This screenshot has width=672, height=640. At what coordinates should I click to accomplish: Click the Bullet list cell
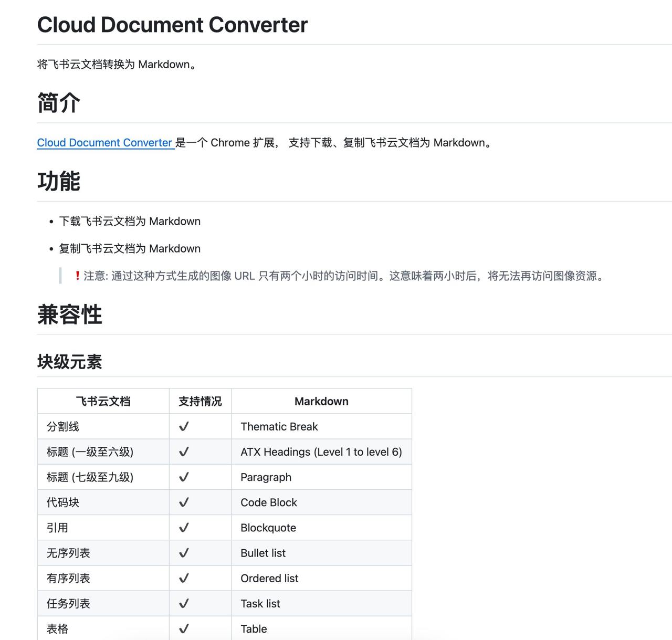pos(321,552)
